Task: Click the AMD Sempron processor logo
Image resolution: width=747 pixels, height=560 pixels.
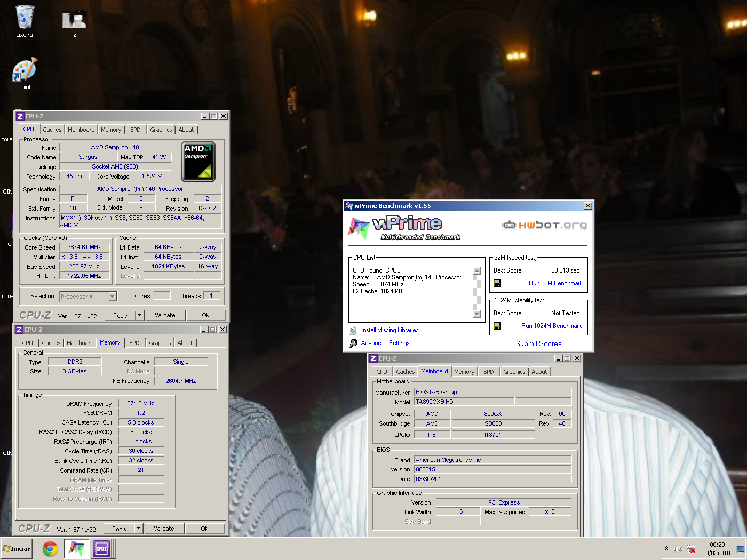Action: (x=198, y=162)
